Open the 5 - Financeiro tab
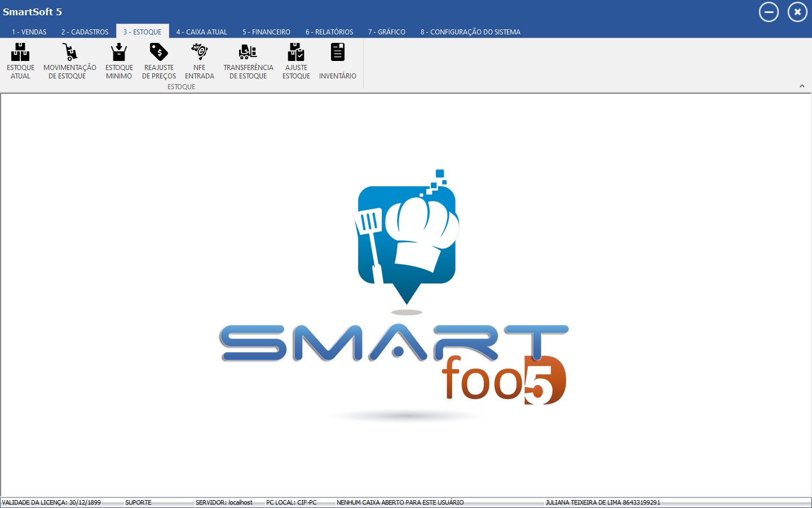 pyautogui.click(x=266, y=32)
